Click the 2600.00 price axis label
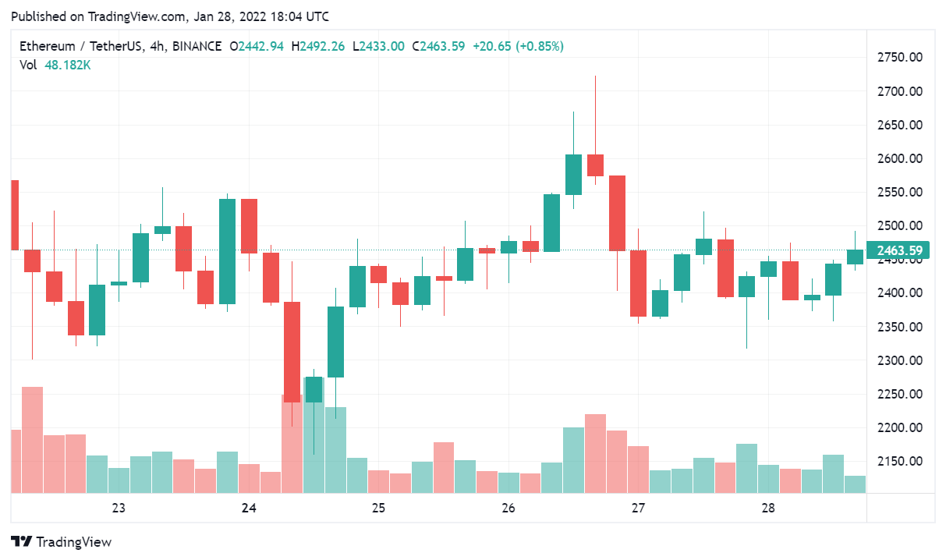This screenshot has width=946, height=560. [899, 158]
